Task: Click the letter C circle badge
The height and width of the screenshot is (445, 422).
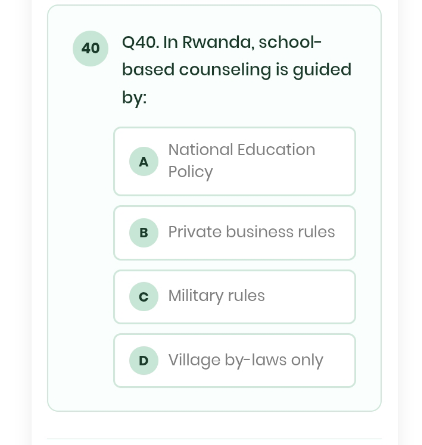Action: tap(144, 297)
